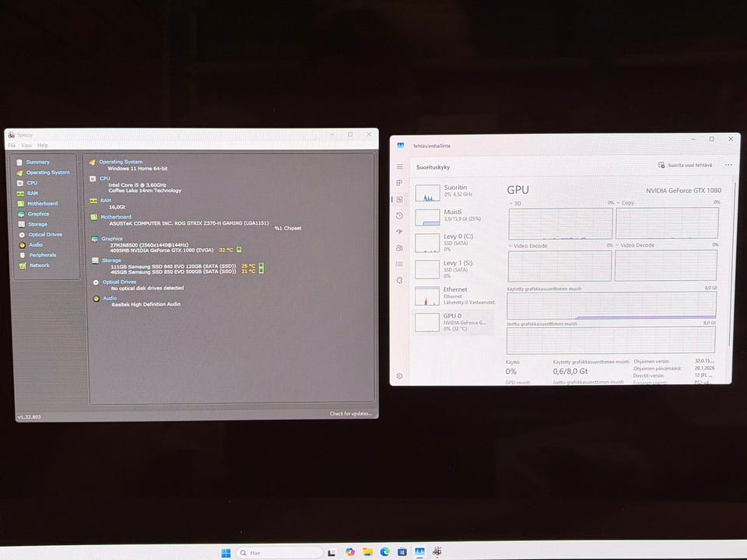This screenshot has width=747, height=560.
Task: Open Startup apps icon in Task Manager
Action: pyautogui.click(x=399, y=232)
